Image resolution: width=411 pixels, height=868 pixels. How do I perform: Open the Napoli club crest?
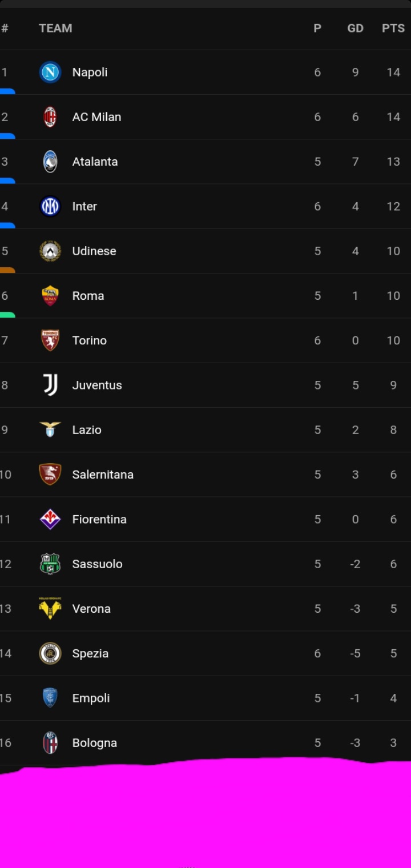(x=50, y=73)
